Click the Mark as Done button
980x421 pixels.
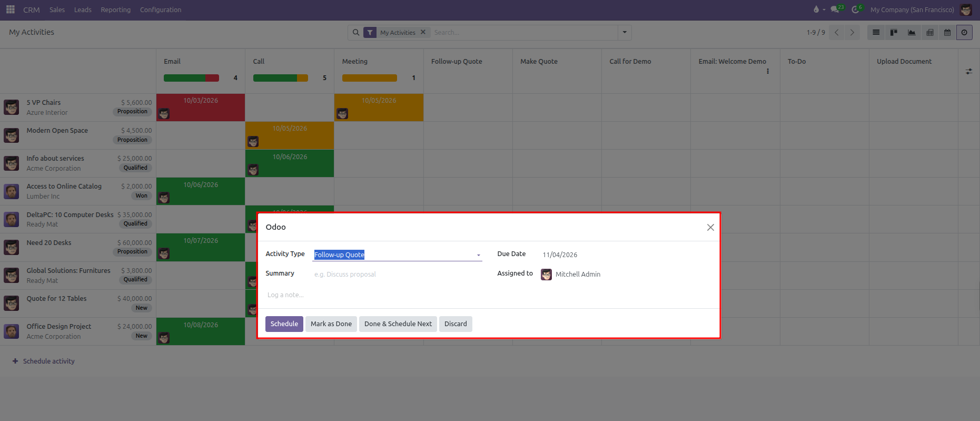coord(331,324)
